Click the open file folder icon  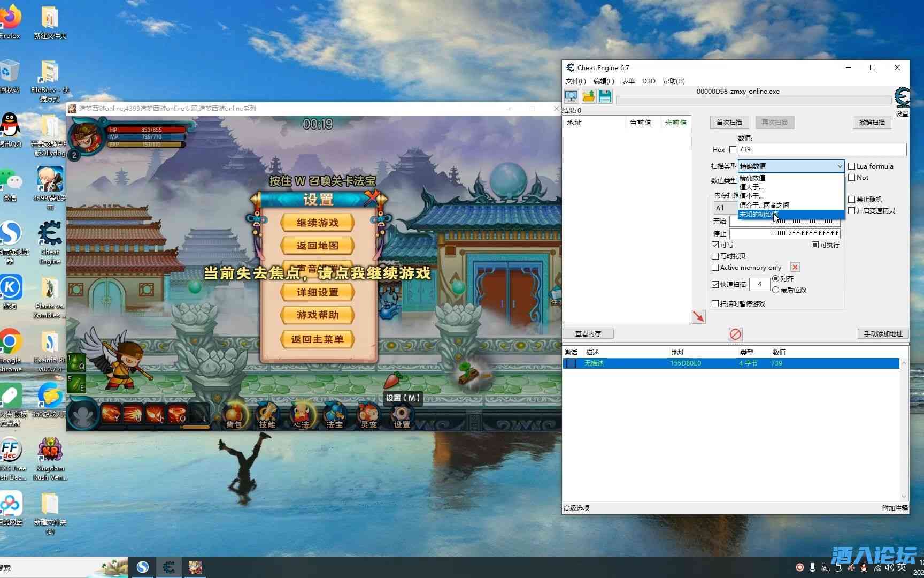point(588,96)
